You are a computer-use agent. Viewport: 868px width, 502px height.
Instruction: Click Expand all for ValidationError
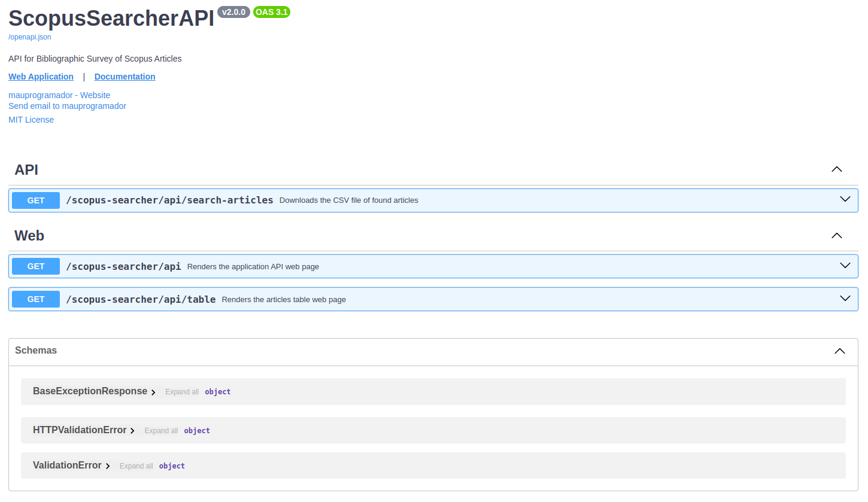pyautogui.click(x=136, y=466)
